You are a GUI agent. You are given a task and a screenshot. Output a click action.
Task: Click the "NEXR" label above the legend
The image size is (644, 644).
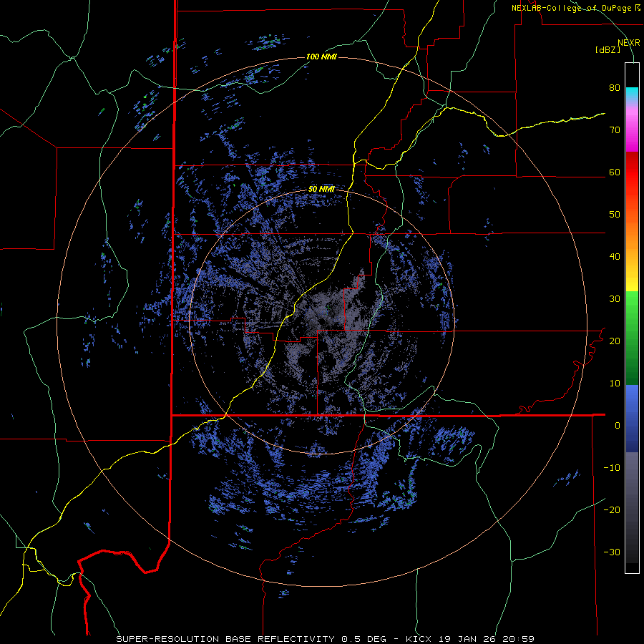pyautogui.click(x=628, y=43)
